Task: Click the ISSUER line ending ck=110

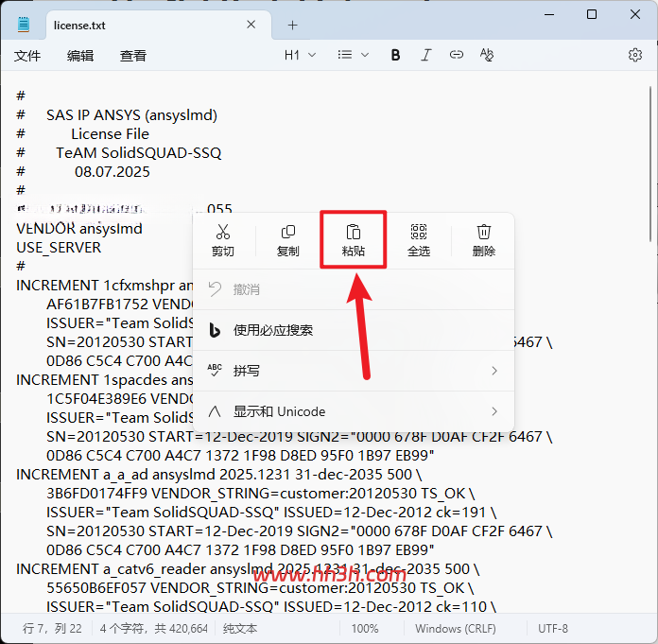Action: tap(271, 607)
